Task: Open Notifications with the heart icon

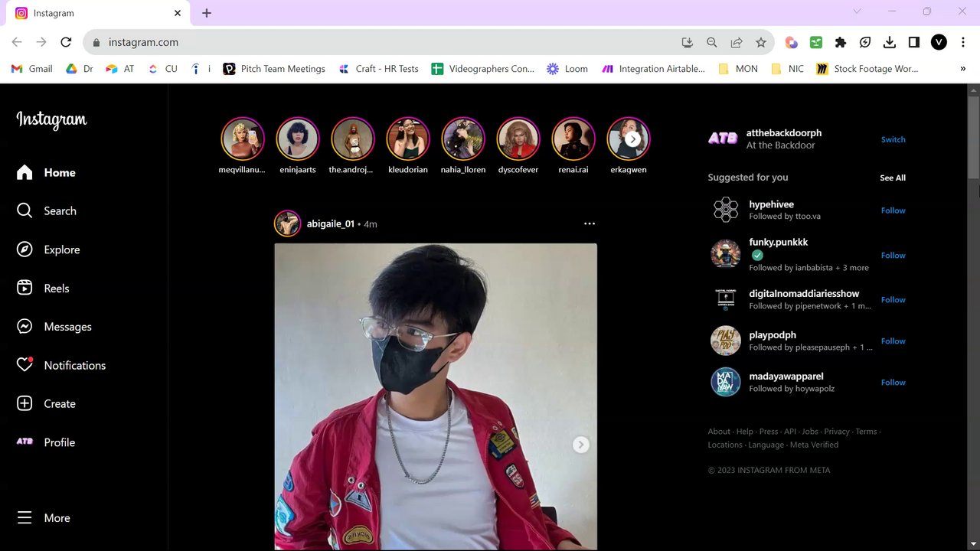Action: (x=61, y=365)
